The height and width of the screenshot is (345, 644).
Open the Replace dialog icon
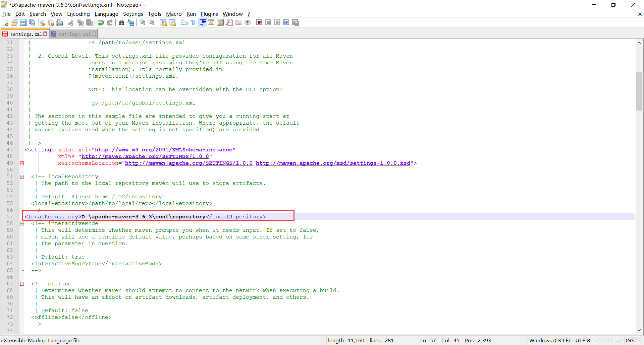coord(131,22)
